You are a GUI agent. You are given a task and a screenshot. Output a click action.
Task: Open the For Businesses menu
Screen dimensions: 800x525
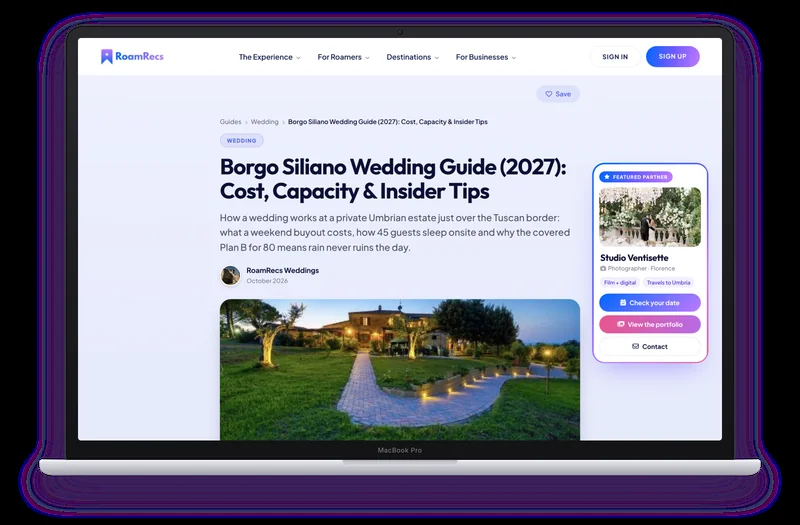[486, 57]
